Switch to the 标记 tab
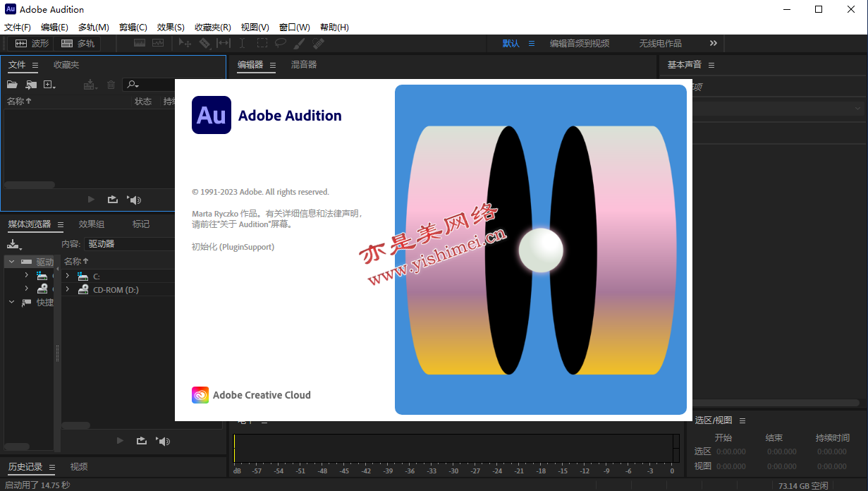This screenshot has height=491, width=868. tap(141, 224)
